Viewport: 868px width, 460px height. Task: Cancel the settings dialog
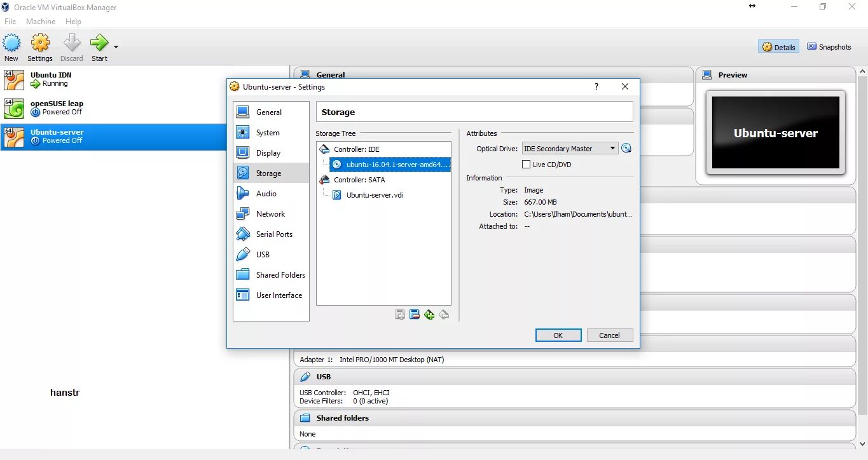pos(609,335)
